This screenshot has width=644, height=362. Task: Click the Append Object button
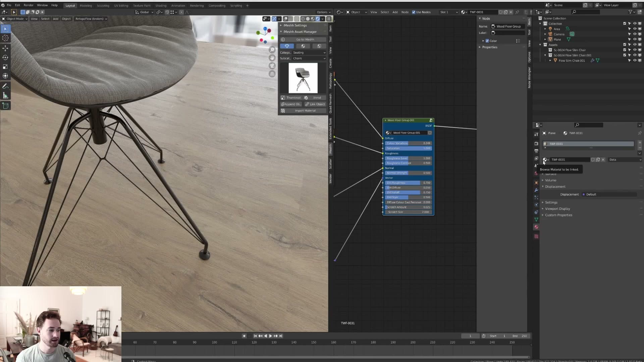(291, 104)
